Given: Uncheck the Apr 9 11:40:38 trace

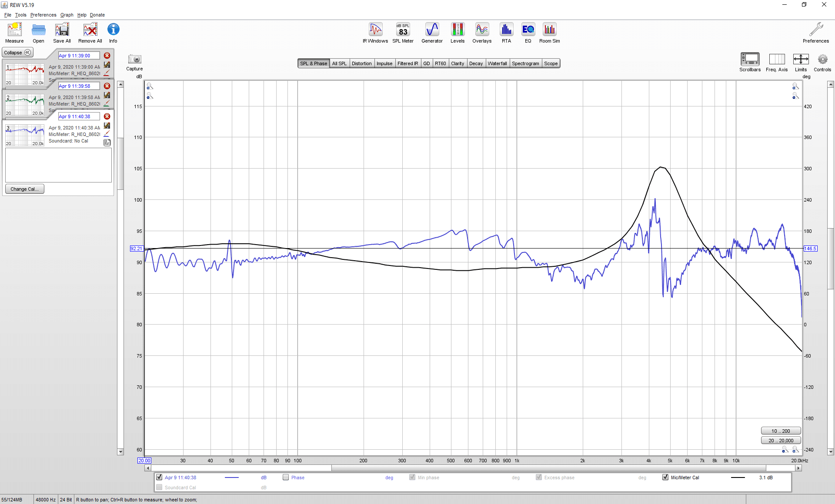Looking at the screenshot, I should point(159,477).
